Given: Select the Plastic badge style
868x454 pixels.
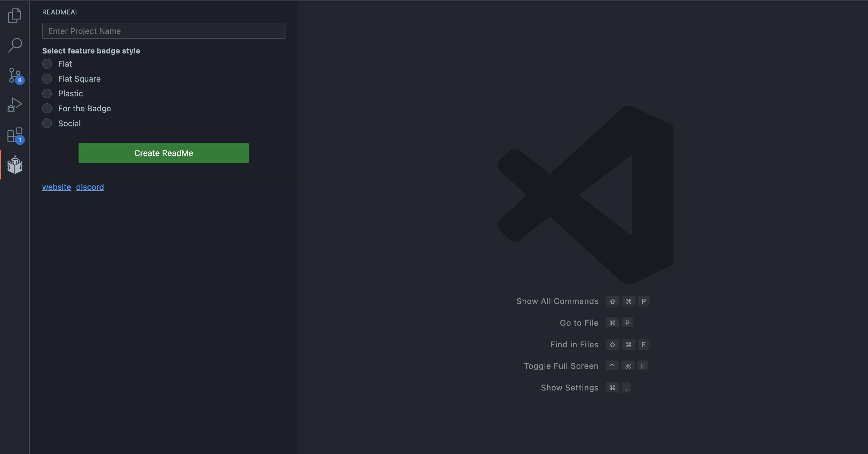Looking at the screenshot, I should pos(47,94).
